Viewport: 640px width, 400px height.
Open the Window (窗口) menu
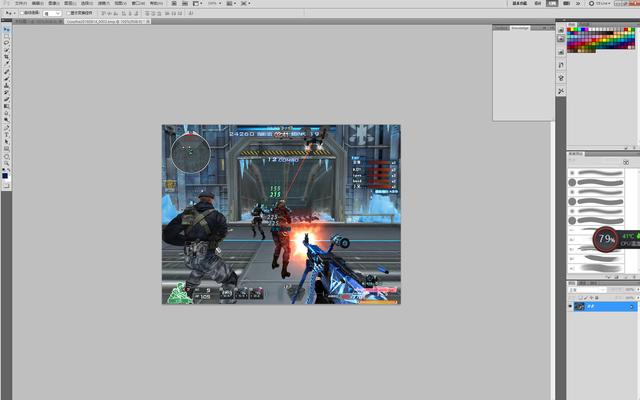click(x=138, y=3)
